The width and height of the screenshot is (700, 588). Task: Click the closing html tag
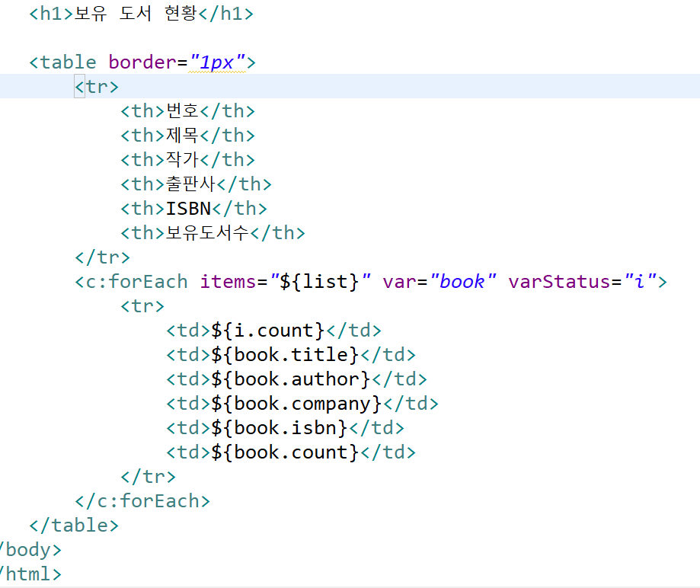[30, 574]
